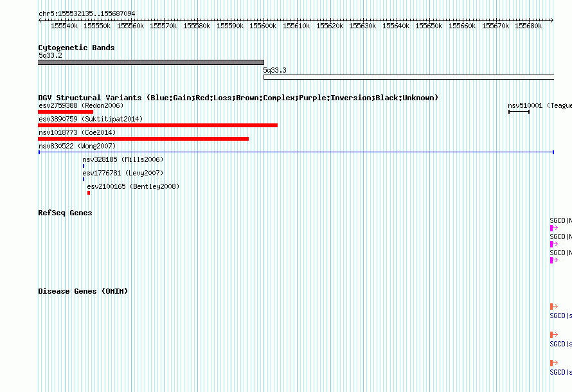Click the first SGCD RefSeq gene label
This screenshot has width=572, height=392.
click(560, 220)
